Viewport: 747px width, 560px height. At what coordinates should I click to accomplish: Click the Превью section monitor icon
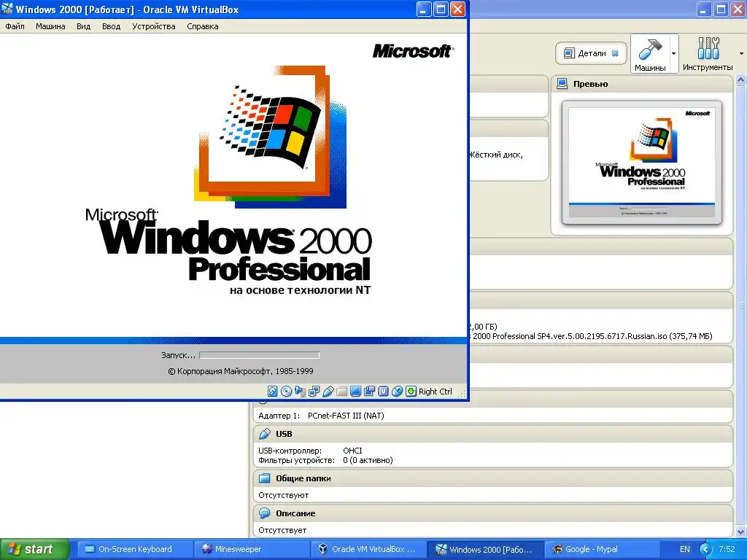coord(562,84)
